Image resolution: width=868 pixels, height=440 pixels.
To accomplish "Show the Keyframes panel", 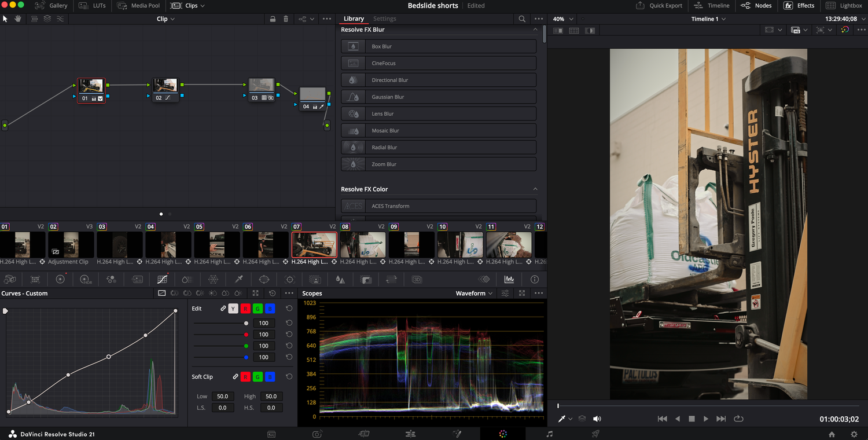I will coord(485,279).
